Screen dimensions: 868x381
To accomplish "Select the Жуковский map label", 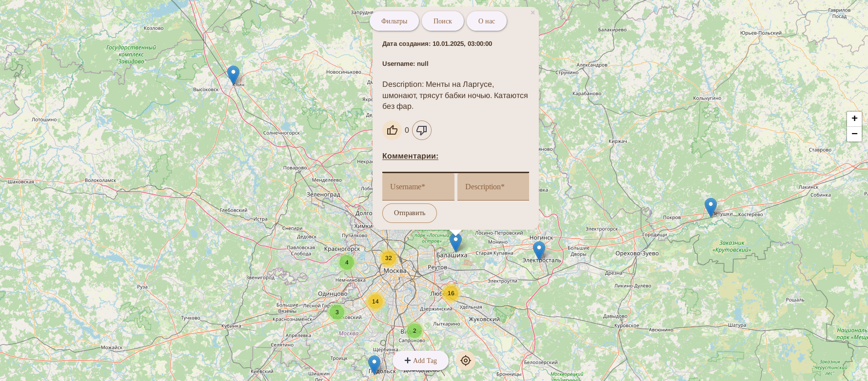I will click(x=484, y=320).
